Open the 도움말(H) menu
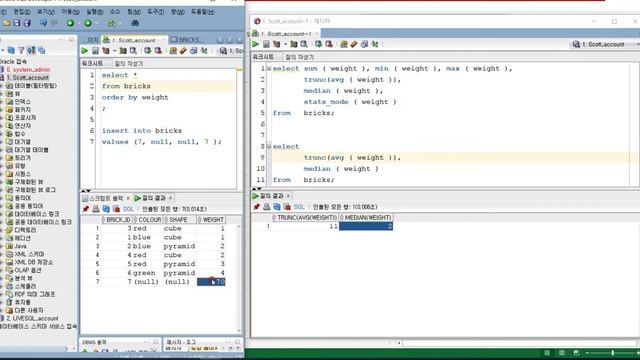The width and height of the screenshot is (640, 360). [x=202, y=12]
